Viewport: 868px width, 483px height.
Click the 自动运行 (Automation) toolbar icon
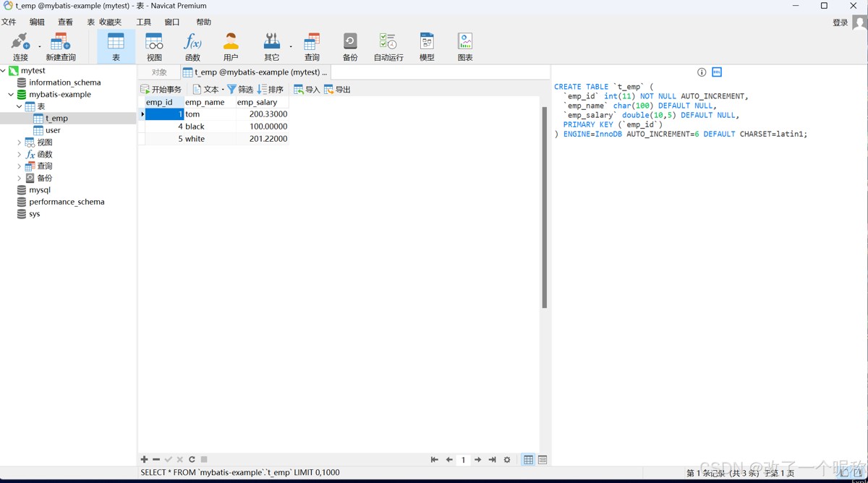coord(388,46)
